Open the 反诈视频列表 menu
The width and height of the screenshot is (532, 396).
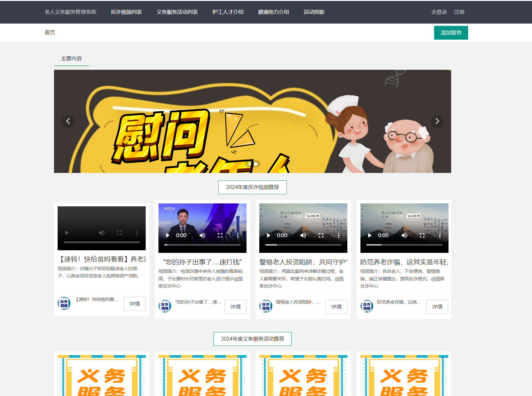point(126,12)
